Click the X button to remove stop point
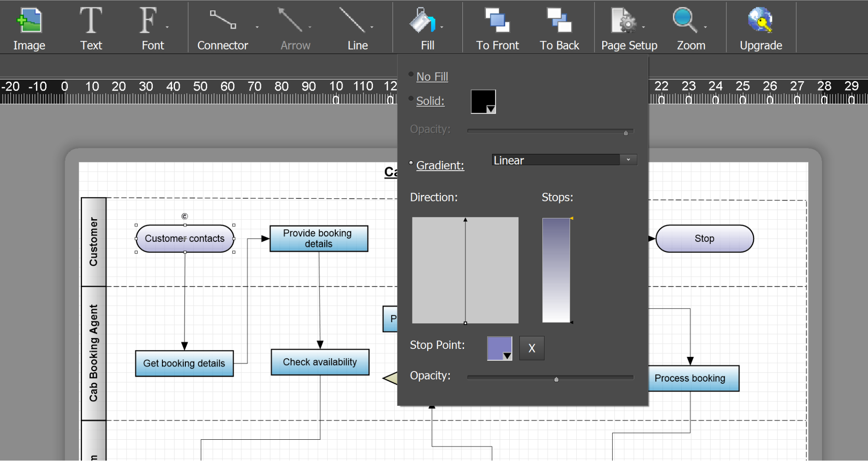This screenshot has height=461, width=868. click(x=531, y=348)
